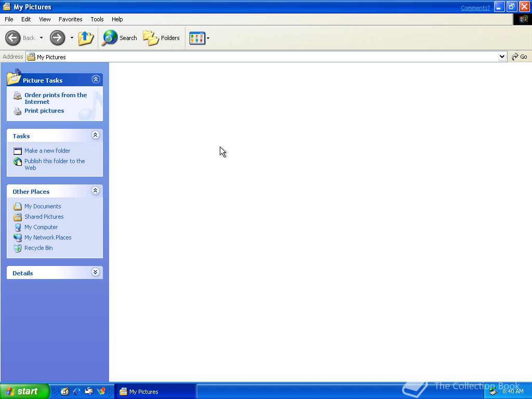Click the Print pictures printer icon
The width and height of the screenshot is (532, 399).
[18, 111]
